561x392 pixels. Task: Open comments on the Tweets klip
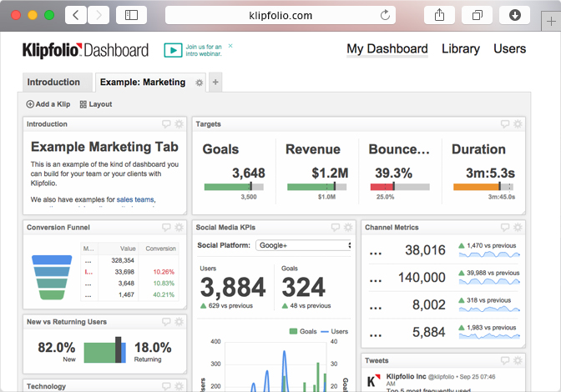pyautogui.click(x=505, y=360)
